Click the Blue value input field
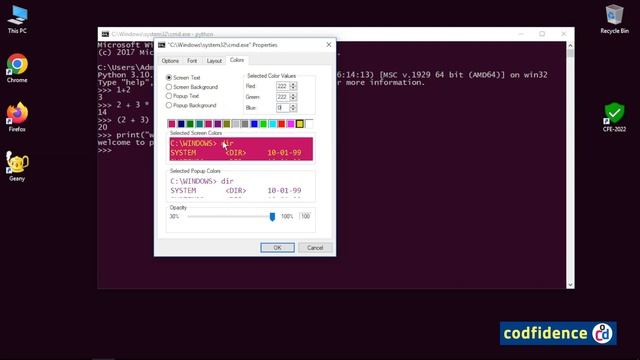 click(282, 108)
